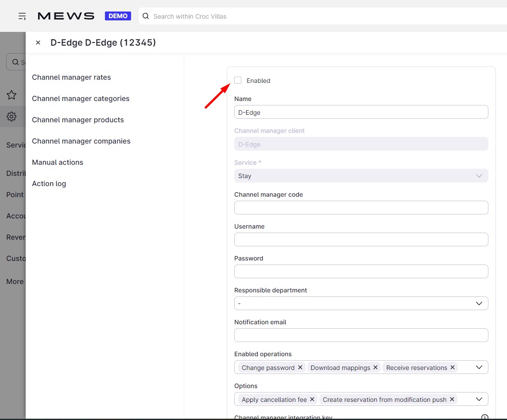This screenshot has height=420, width=507.
Task: Remove the Change password tag
Action: tap(300, 367)
